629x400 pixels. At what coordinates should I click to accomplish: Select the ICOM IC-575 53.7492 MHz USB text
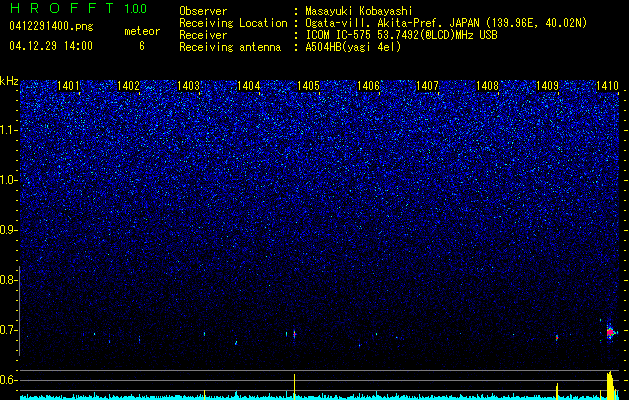[x=401, y=35]
